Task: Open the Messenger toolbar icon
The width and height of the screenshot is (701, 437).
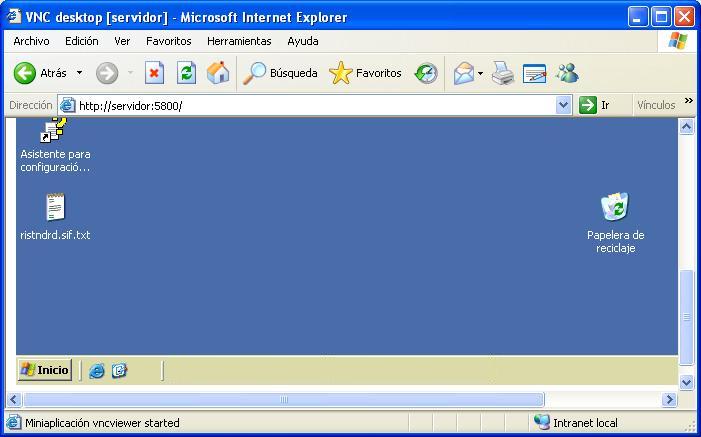Action: (x=567, y=73)
